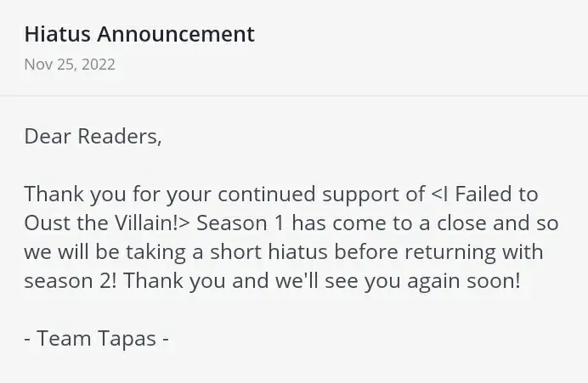Click "<I Failed to" at first line's end
Viewport: 588px width, 383px height.
[484, 194]
